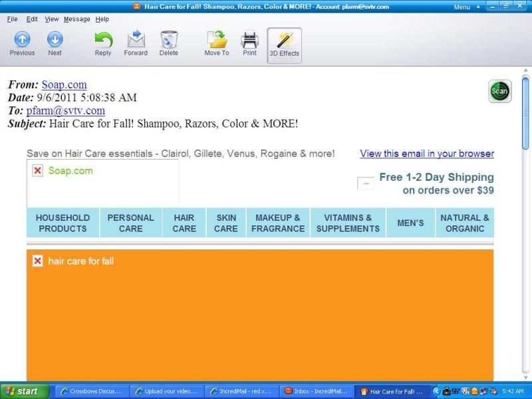Select Personal Care category
The width and height of the screenshot is (532, 399).
(x=130, y=223)
